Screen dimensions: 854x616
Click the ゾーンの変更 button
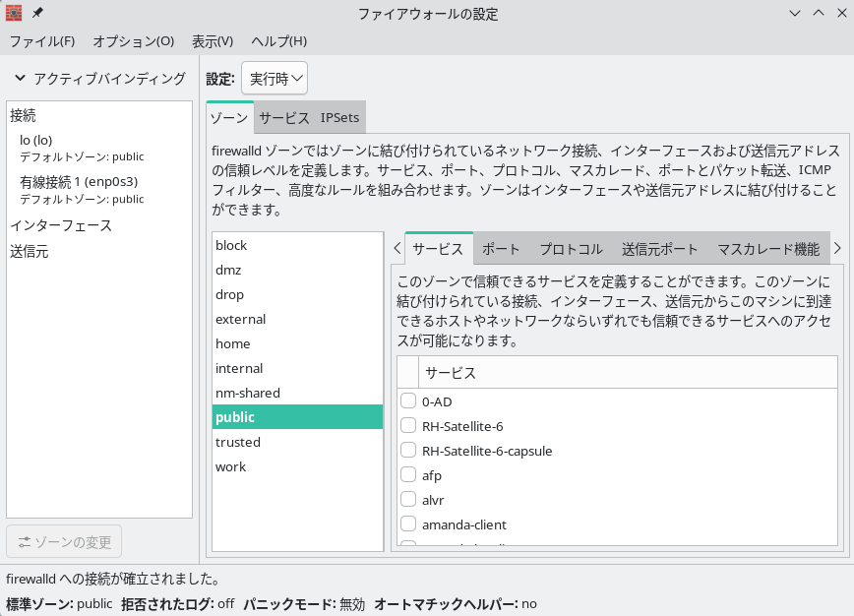click(64, 542)
